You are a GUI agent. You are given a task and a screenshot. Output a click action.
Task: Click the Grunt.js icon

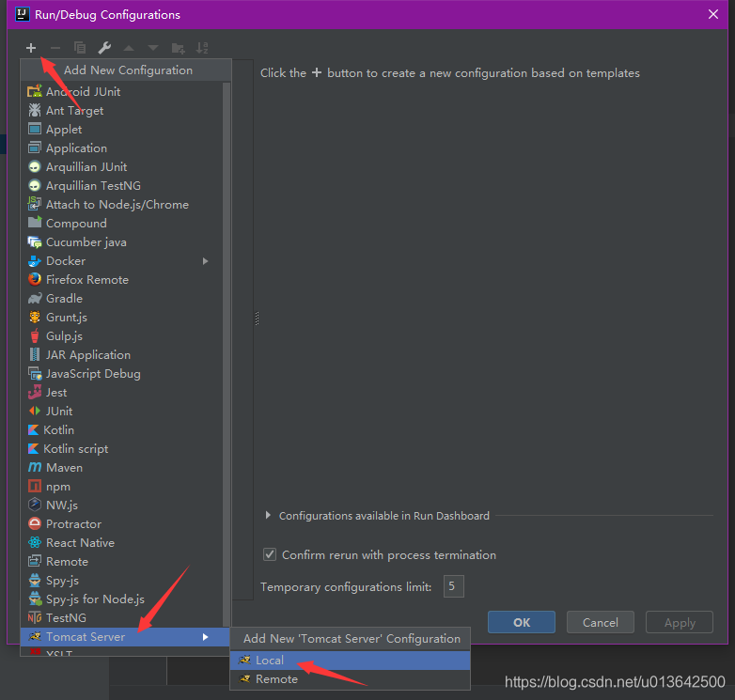point(35,318)
